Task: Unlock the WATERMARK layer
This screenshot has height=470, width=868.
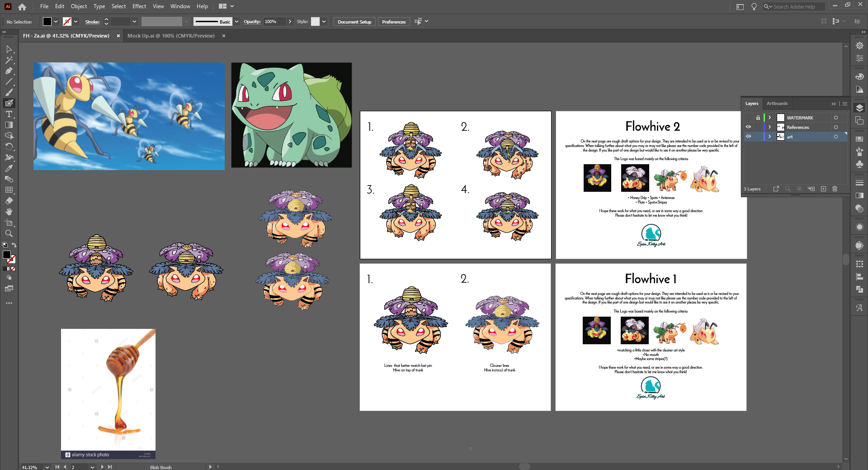Action: (758, 118)
